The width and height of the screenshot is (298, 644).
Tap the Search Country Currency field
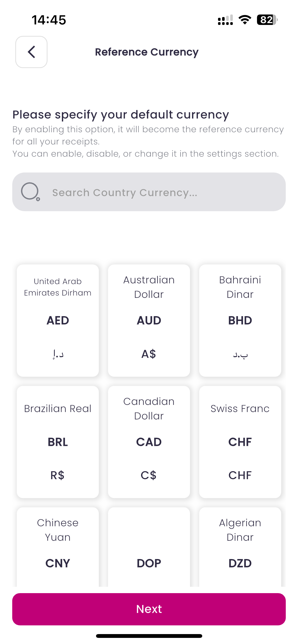[153, 193]
